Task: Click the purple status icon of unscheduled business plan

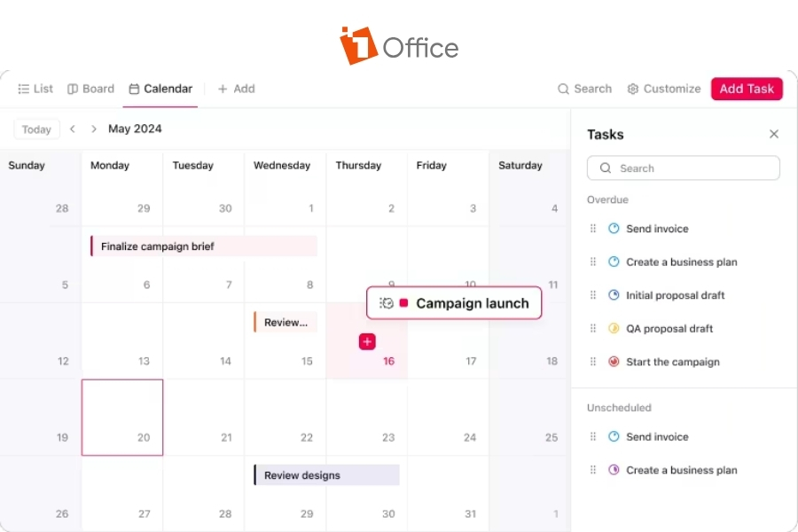Action: pyautogui.click(x=614, y=469)
